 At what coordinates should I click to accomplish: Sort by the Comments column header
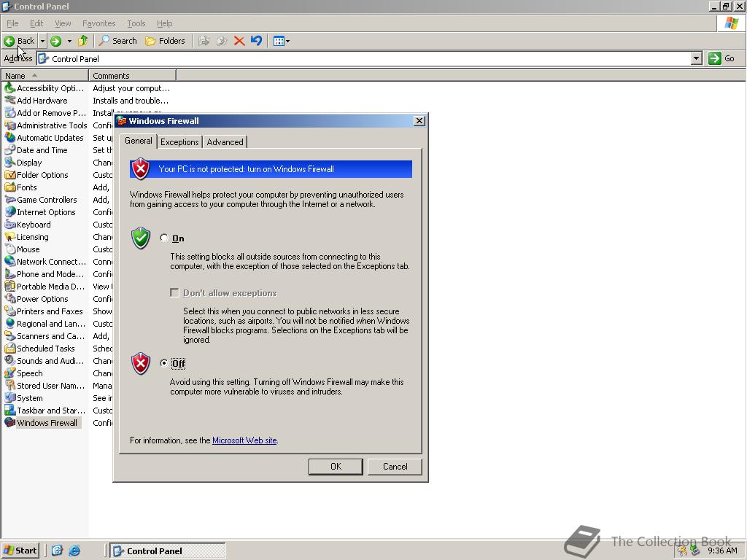coord(133,75)
